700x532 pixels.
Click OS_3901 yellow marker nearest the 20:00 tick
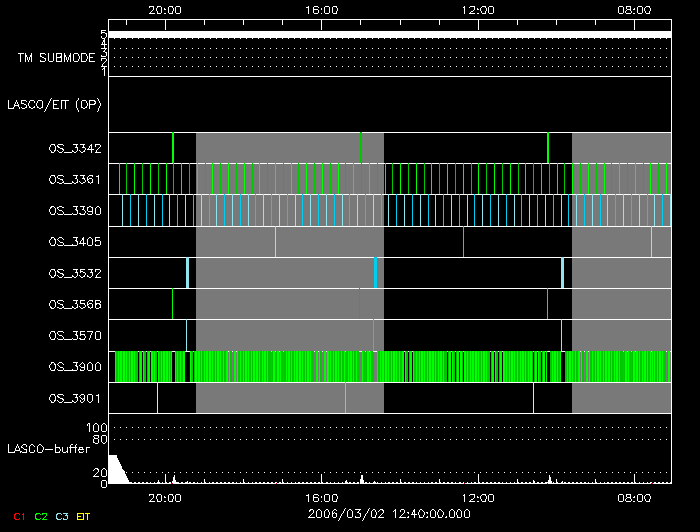click(157, 398)
